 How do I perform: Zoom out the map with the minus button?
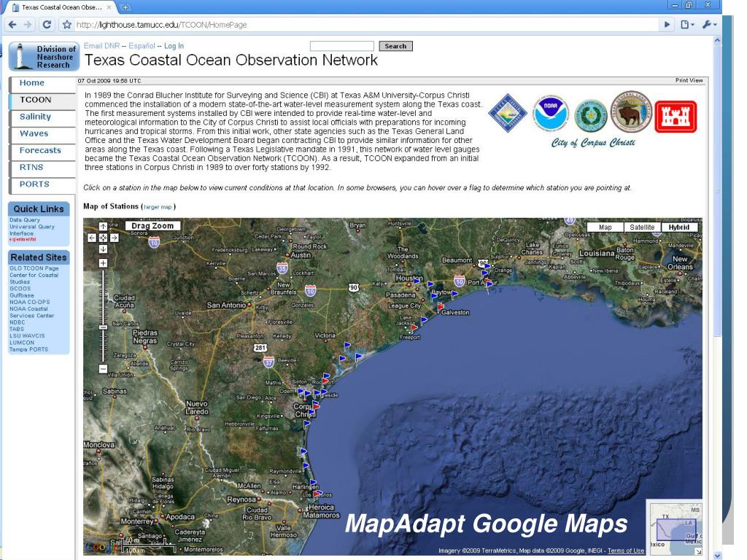pyautogui.click(x=103, y=368)
